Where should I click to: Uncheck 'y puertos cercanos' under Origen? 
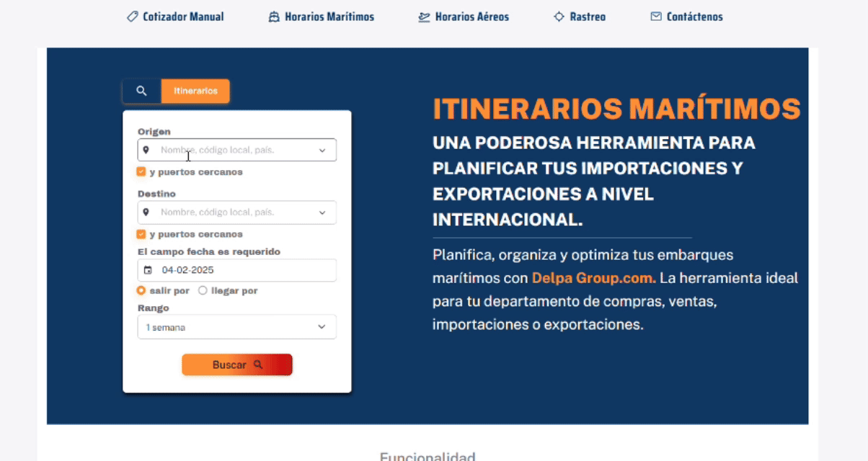pos(141,172)
